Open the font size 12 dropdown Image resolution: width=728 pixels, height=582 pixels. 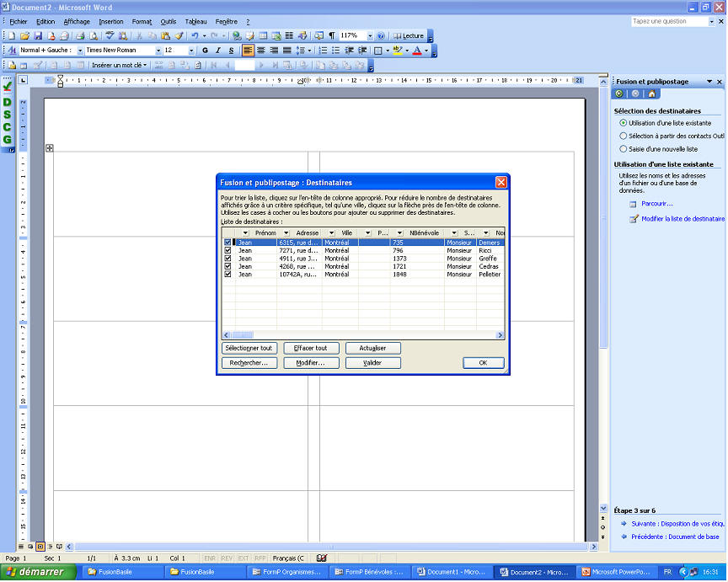191,51
